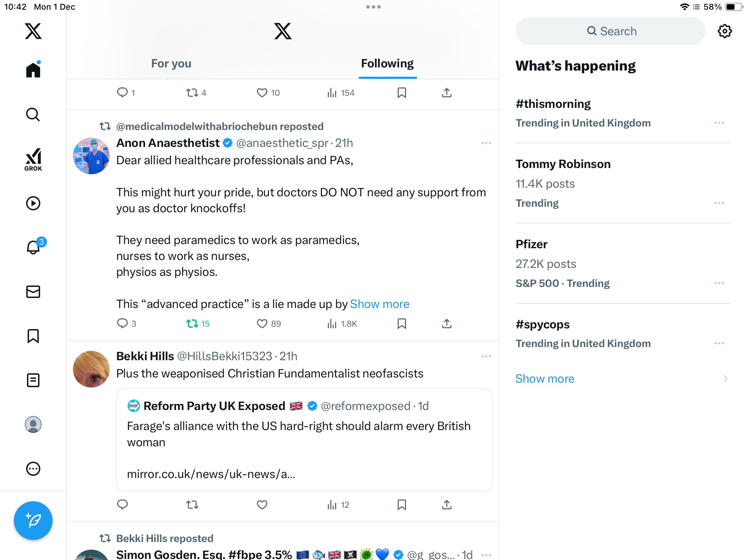Like Anon Anaesthetist's post
The width and height of the screenshot is (747, 560).
262,324
